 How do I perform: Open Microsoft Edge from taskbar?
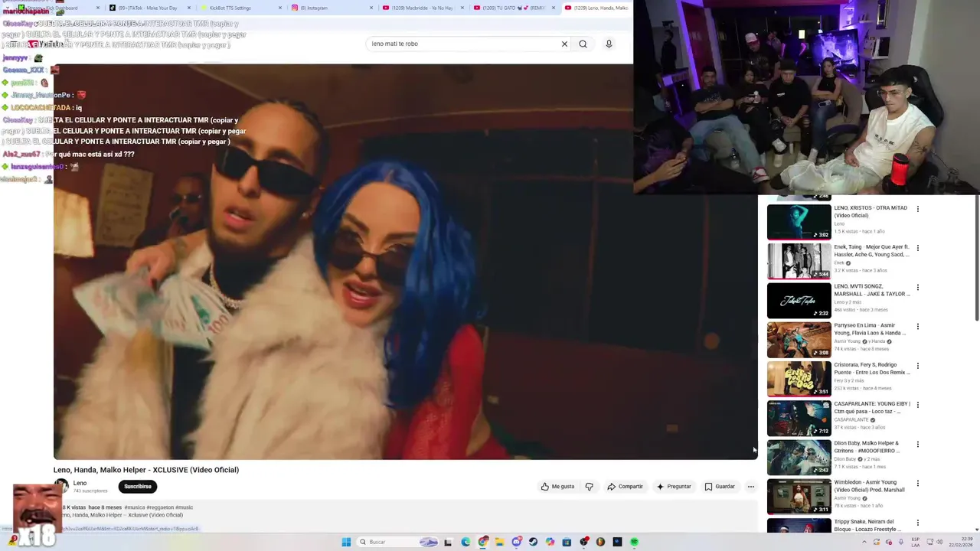tap(465, 542)
